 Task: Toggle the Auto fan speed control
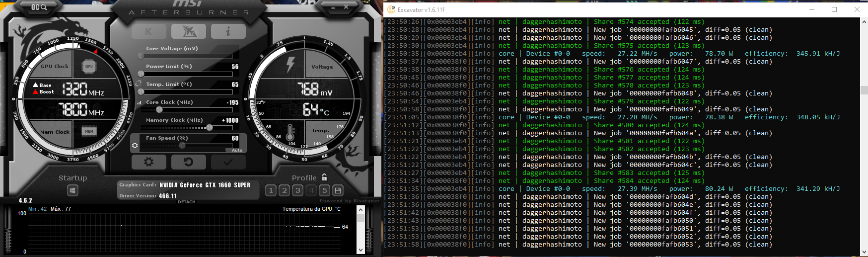237,150
